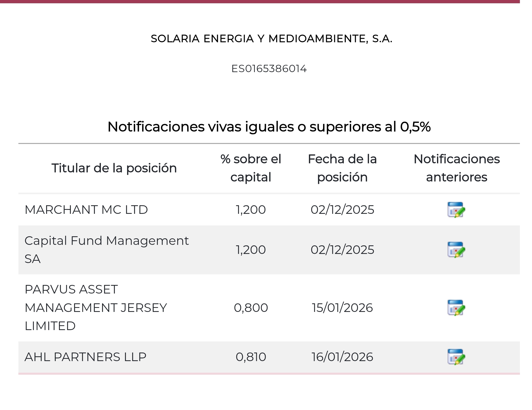Click the 0,810 capital percentage value

tap(251, 357)
